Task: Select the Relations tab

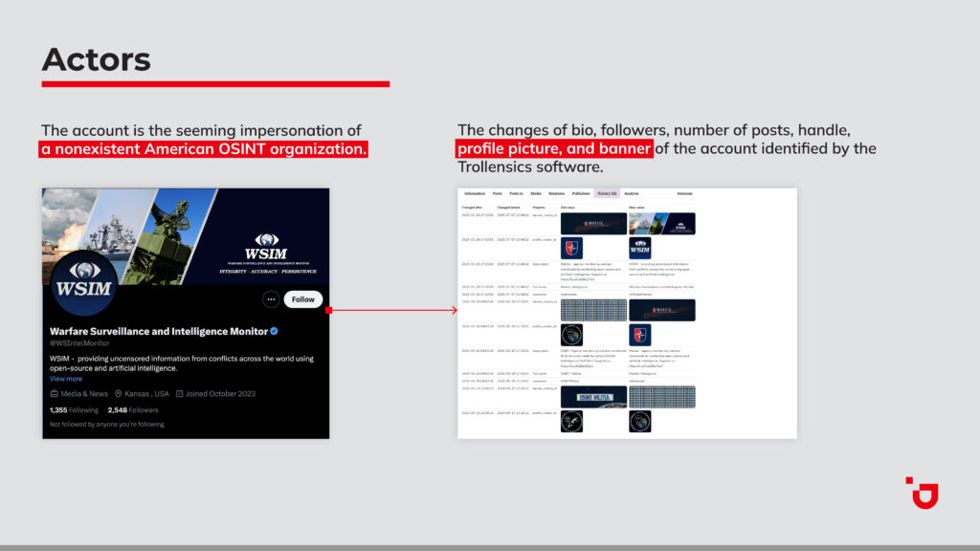Action: point(556,193)
